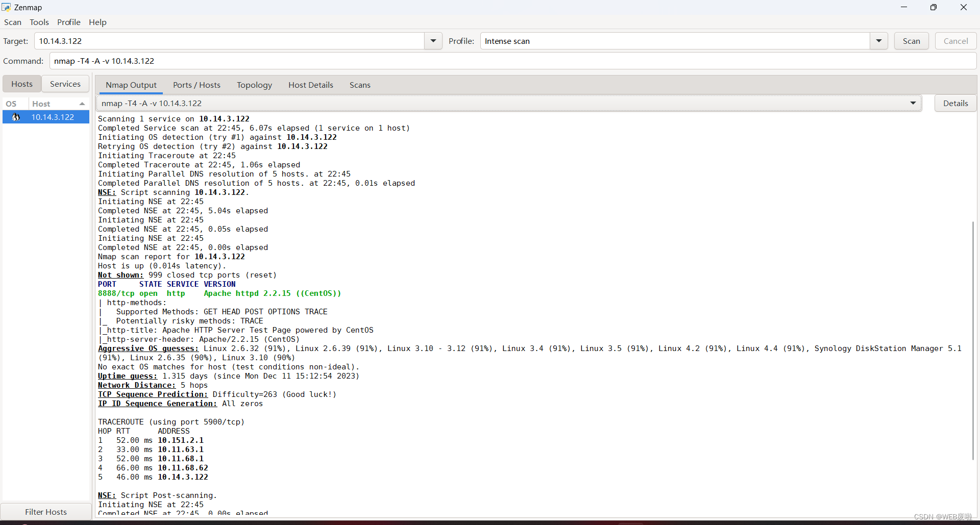Click the 'Host is up (0.014s latency).' line
Screen dimensions: 980x525
tap(162, 266)
